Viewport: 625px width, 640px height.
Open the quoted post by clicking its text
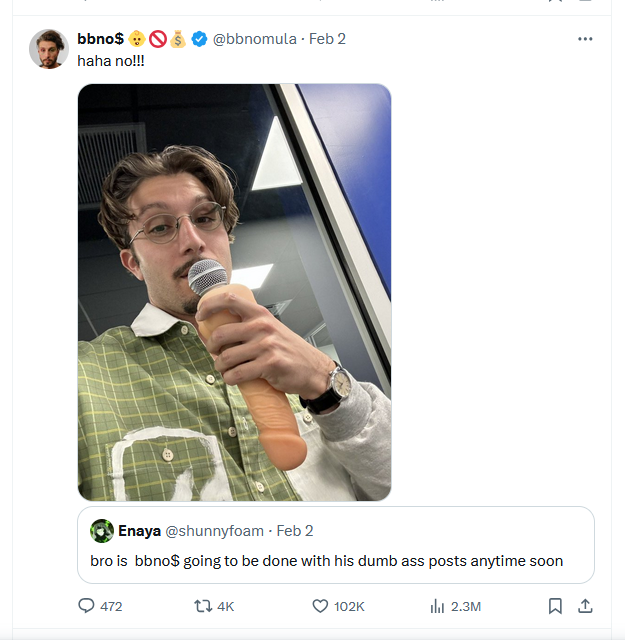(x=326, y=561)
